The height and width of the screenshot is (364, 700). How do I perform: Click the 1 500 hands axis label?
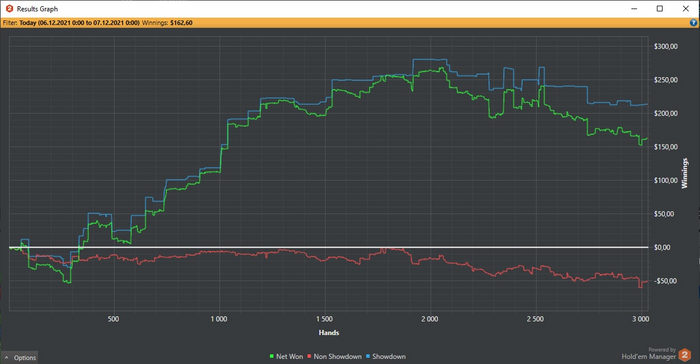click(x=325, y=319)
